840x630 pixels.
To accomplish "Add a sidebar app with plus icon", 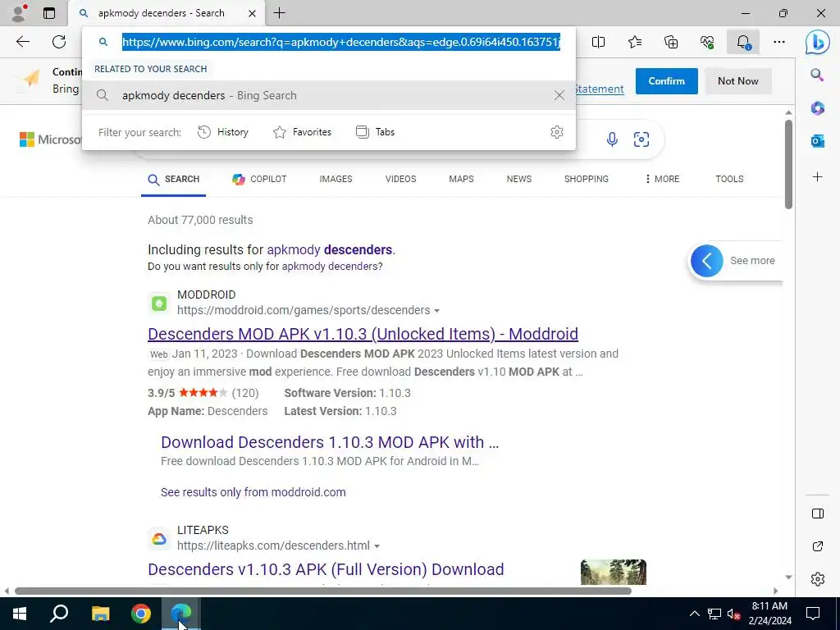I will (817, 177).
